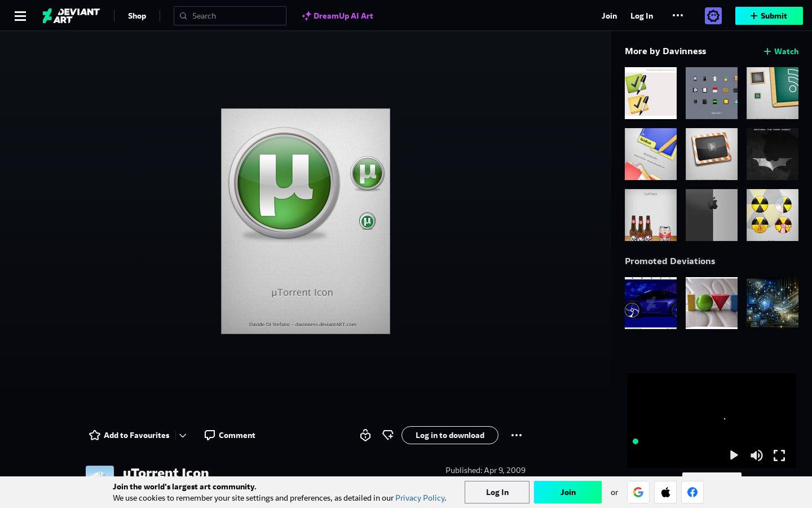This screenshot has height=508, width=812.
Task: Enter fullscreen on the side video
Action: pos(779,455)
